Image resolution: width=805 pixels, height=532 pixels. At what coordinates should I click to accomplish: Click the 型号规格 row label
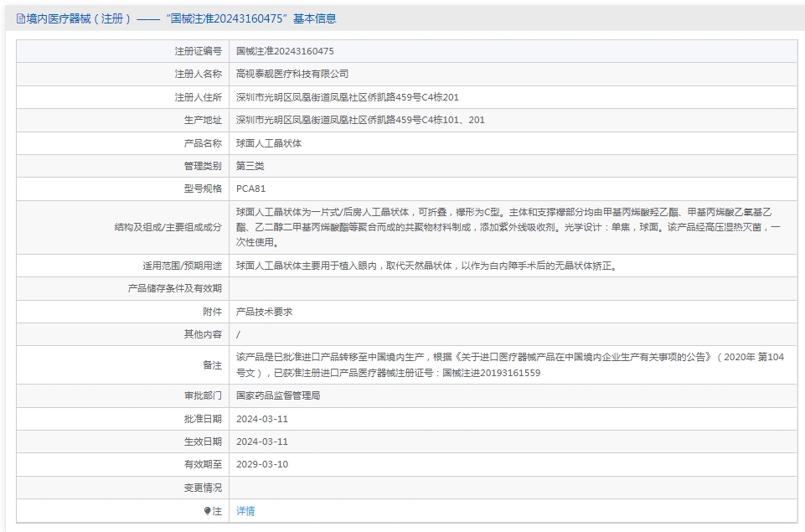coord(203,189)
